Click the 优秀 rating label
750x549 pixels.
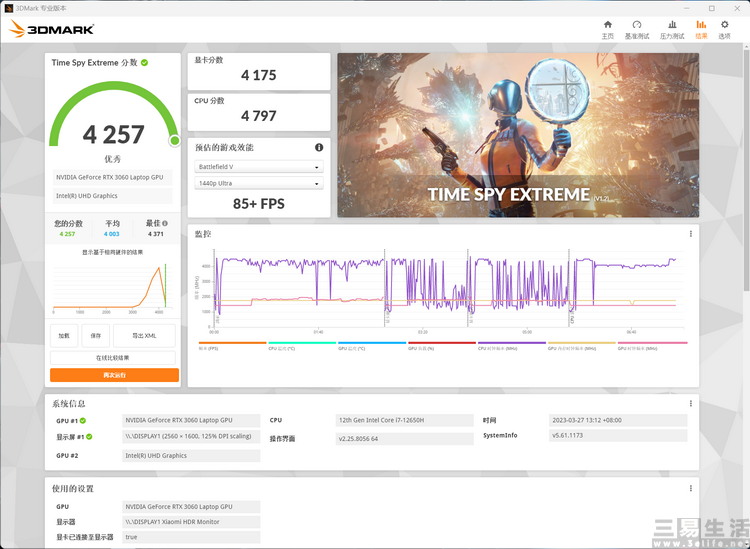(113, 159)
